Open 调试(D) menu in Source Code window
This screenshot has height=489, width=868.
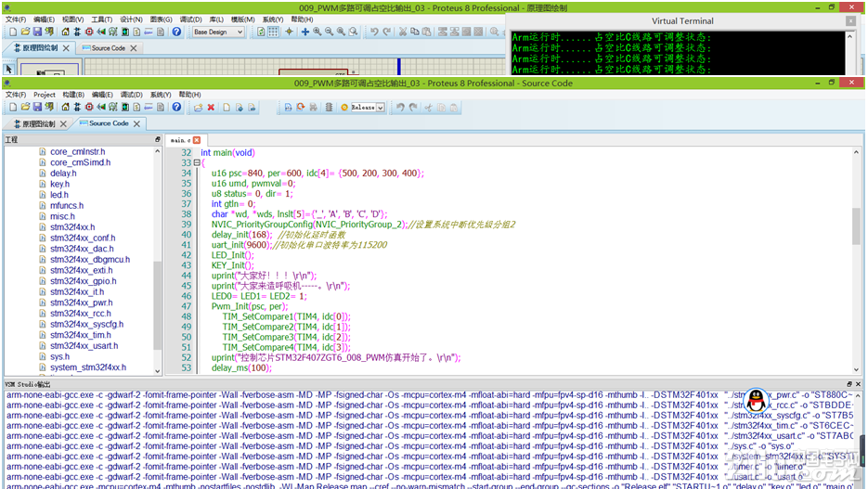pyautogui.click(x=131, y=95)
